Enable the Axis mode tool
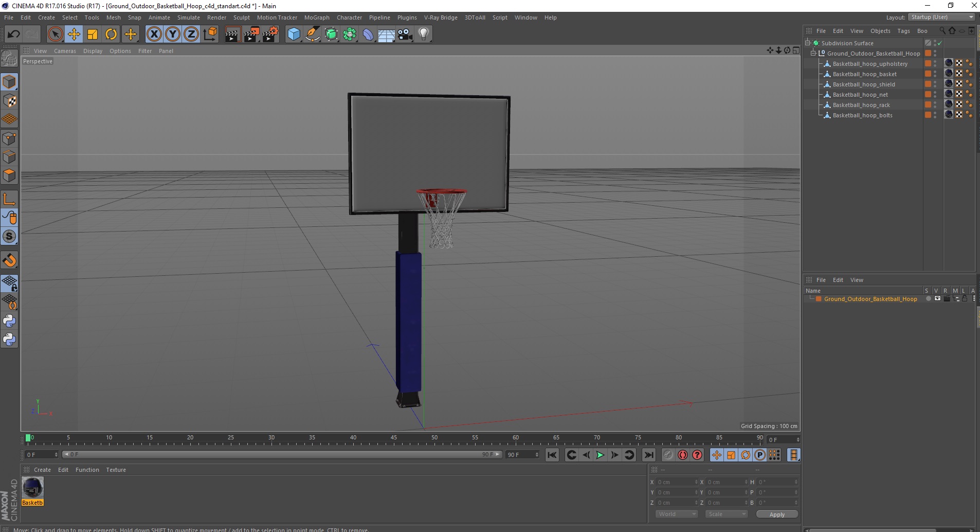The width and height of the screenshot is (980, 532). pyautogui.click(x=9, y=199)
